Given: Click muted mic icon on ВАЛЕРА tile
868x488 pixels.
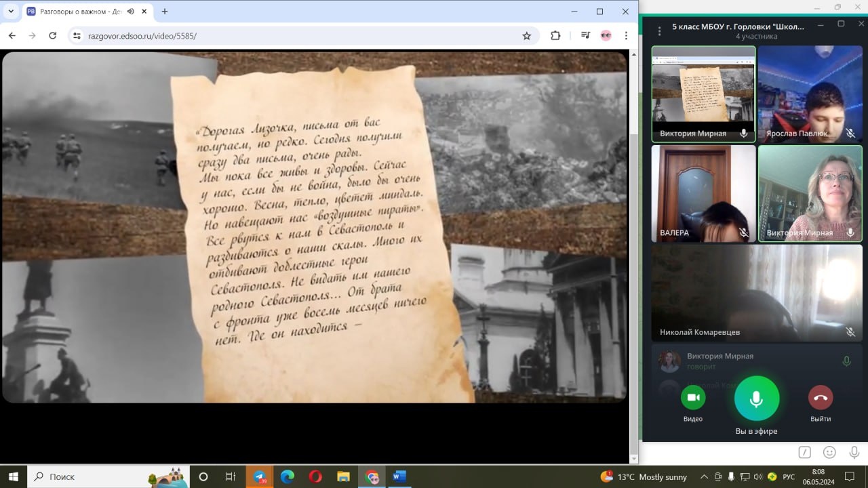Looking at the screenshot, I should 744,233.
